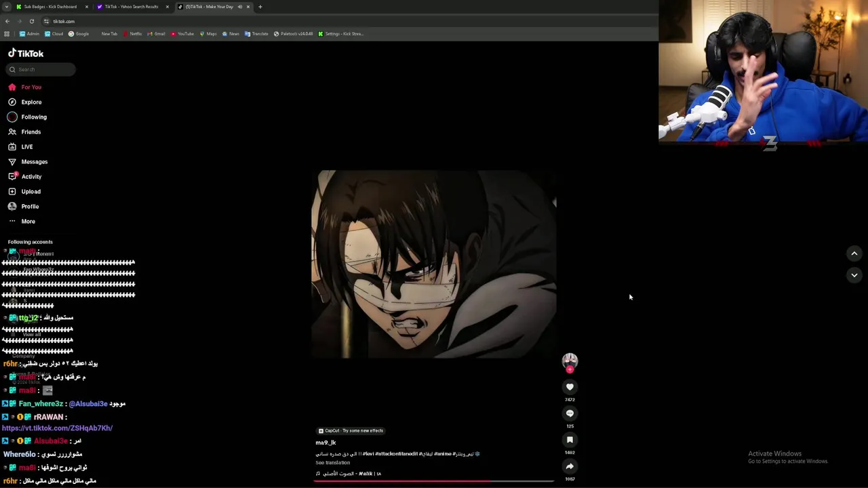Open the Paletools v24.0.48 bookmark
The image size is (868, 488).
pyautogui.click(x=294, y=34)
